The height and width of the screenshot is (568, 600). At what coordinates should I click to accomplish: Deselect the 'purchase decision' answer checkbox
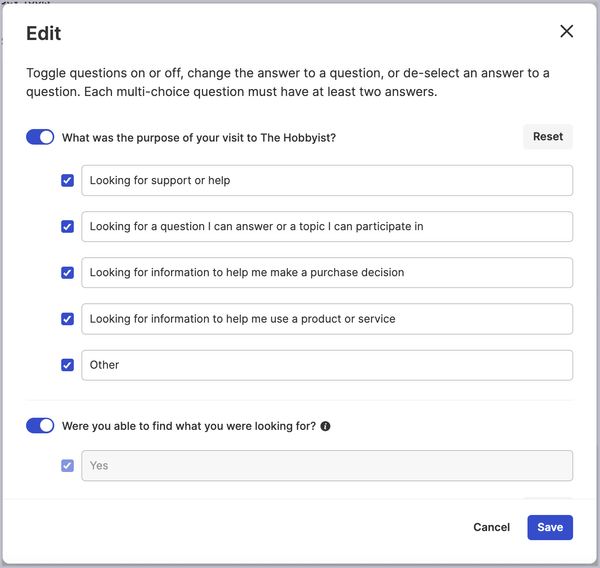[67, 273]
